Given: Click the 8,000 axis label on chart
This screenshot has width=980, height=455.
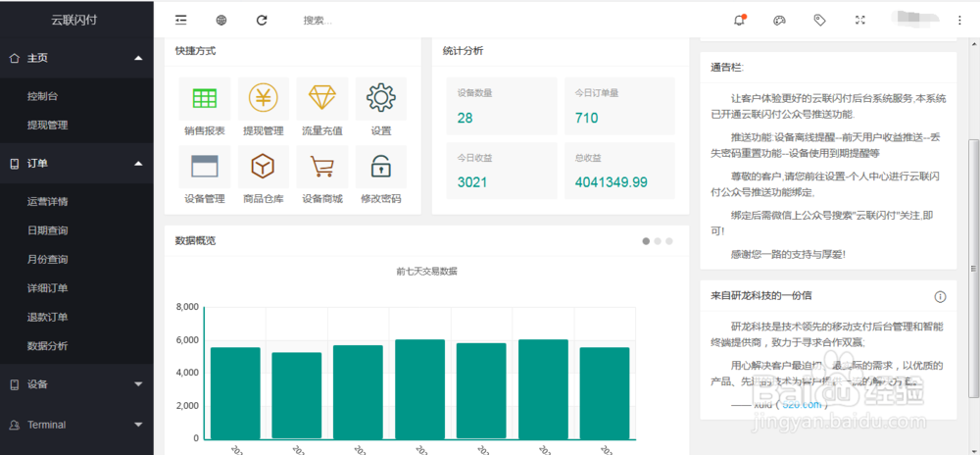Looking at the screenshot, I should point(187,307).
